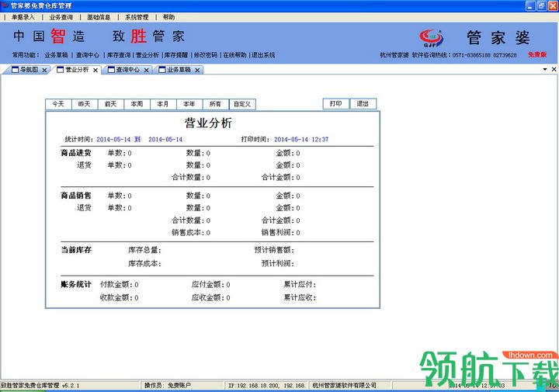Switch to the 业务草稿 tab

tap(179, 70)
